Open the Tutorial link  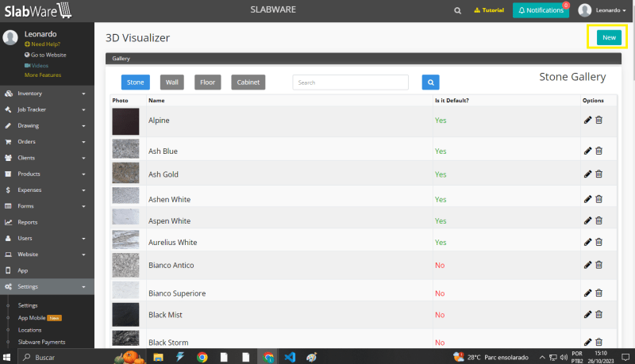pos(489,10)
